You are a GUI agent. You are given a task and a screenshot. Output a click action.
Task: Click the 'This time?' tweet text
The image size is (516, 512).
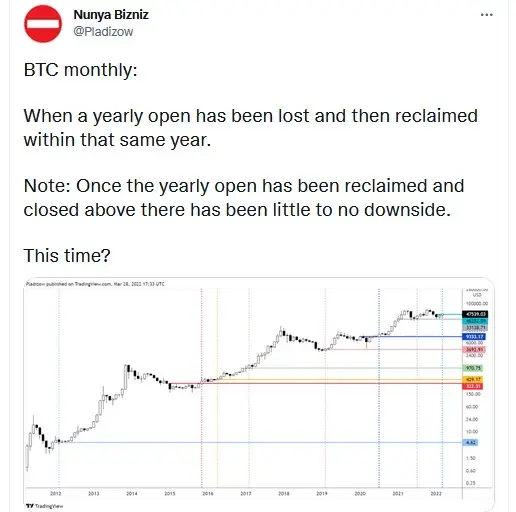pyautogui.click(x=67, y=256)
